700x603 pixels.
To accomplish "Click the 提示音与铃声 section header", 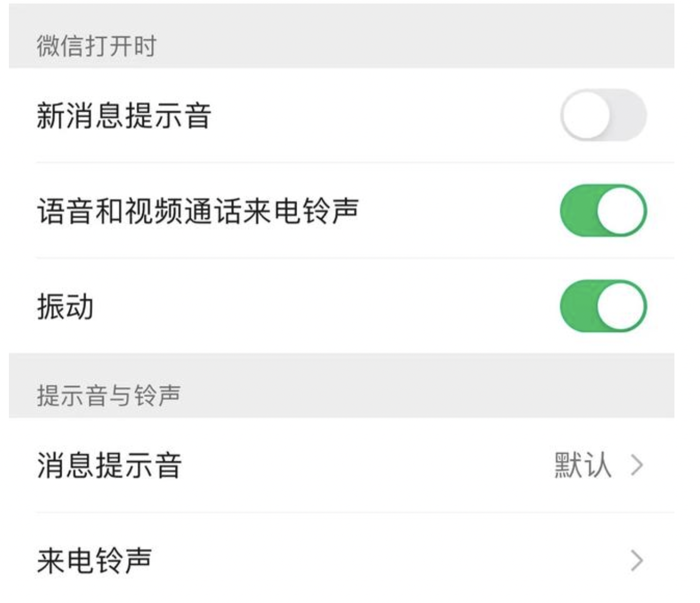I will pyautogui.click(x=109, y=395).
